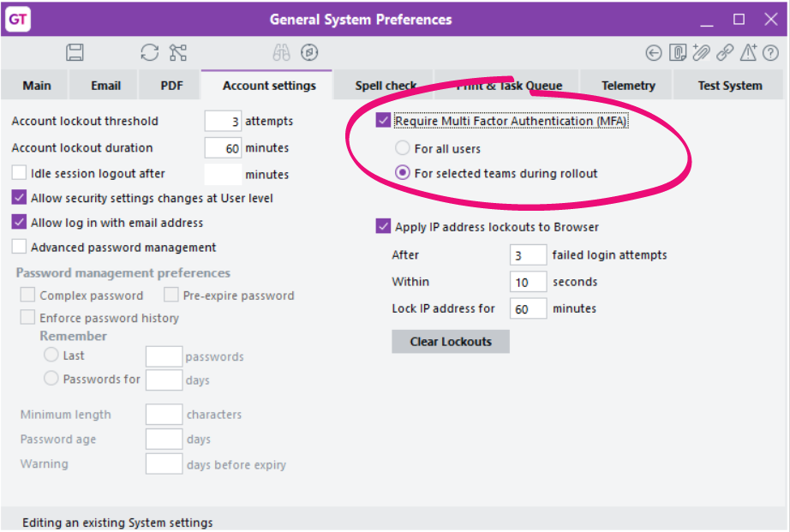Click the Refresh circular arrows icon
790x532 pixels.
(x=150, y=53)
